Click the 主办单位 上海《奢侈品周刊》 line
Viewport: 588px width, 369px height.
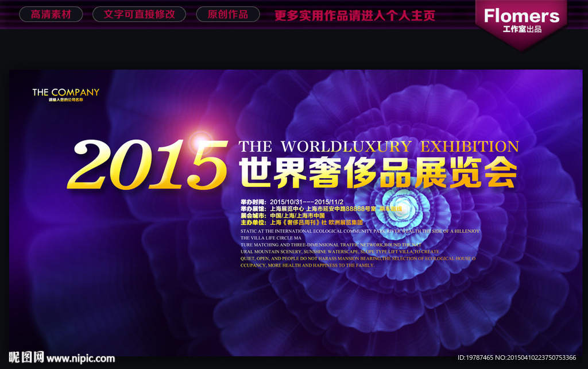coord(302,222)
